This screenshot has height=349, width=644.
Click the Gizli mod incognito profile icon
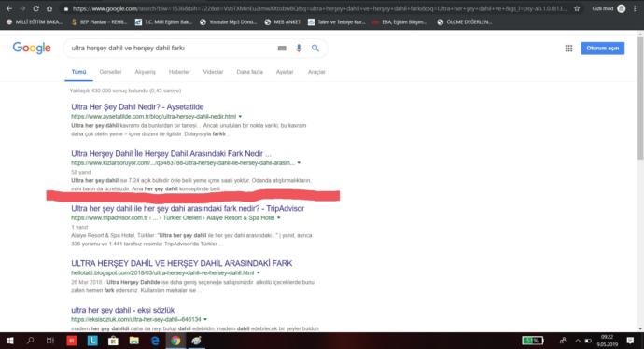pos(622,8)
